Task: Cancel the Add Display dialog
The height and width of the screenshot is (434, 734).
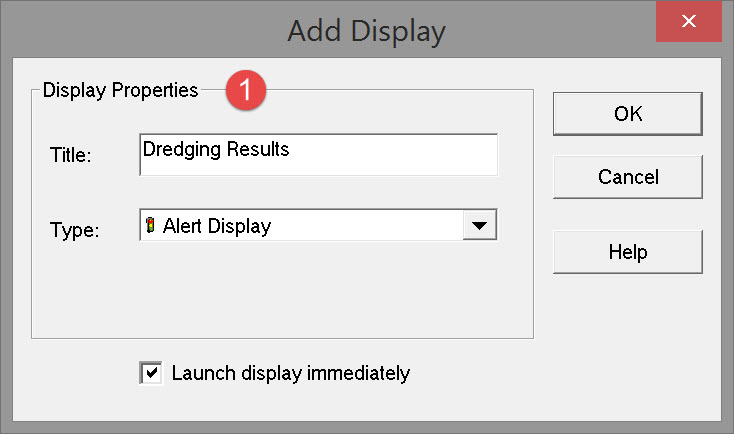Action: pos(628,177)
